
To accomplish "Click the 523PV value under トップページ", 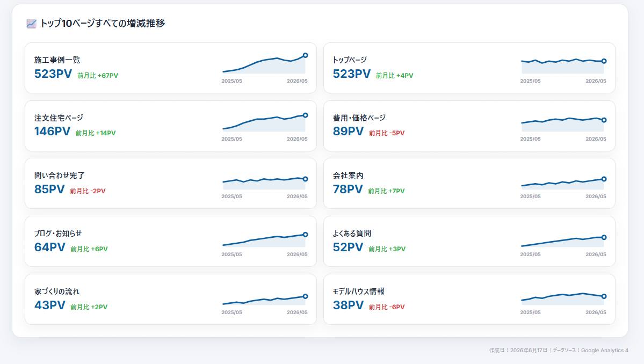I will point(352,74).
